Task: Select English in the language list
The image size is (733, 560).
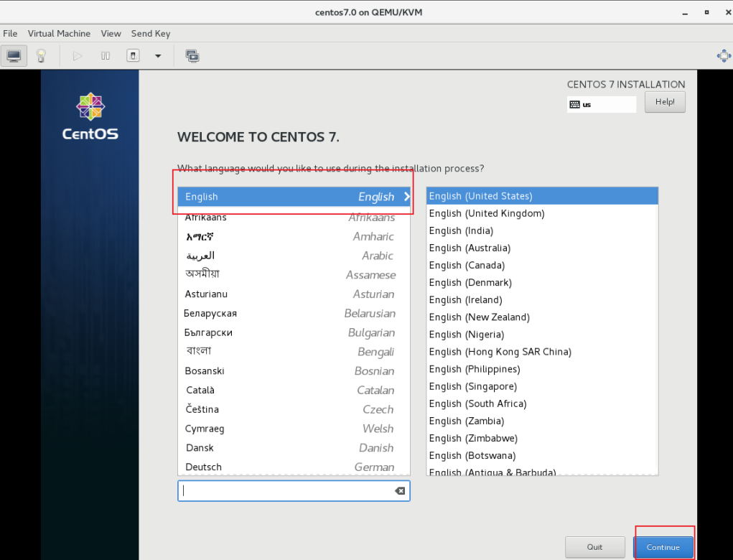Action: [x=294, y=197]
